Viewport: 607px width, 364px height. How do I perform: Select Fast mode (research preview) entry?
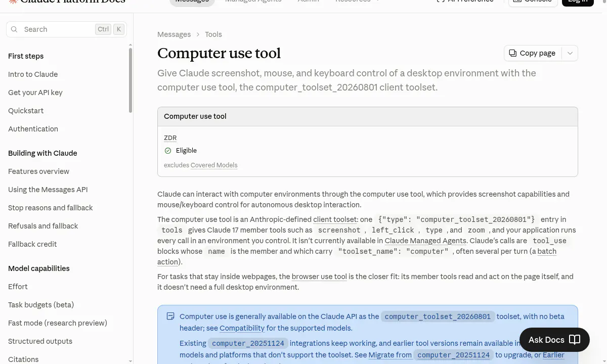click(58, 323)
